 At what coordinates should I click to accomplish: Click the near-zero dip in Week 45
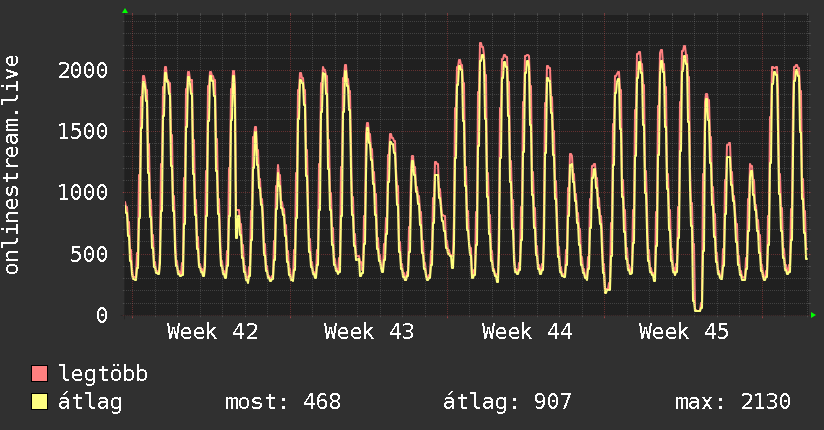coord(697,308)
